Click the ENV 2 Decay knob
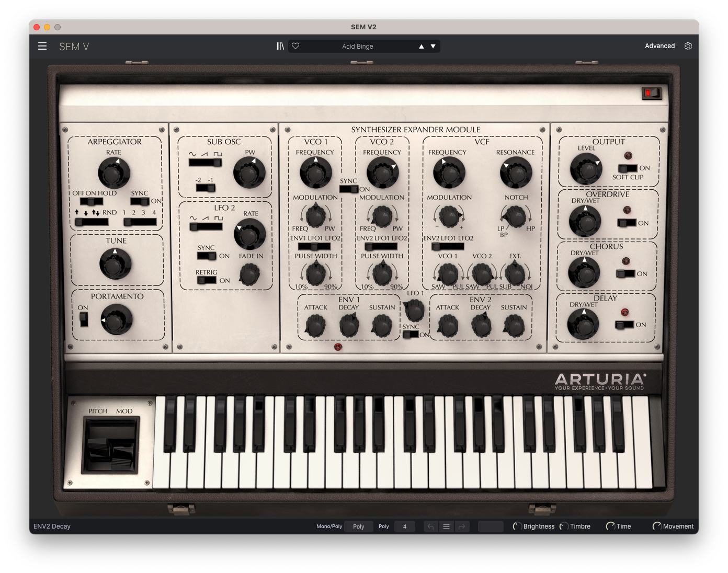Screen dimensions: 728x573 coord(481,326)
